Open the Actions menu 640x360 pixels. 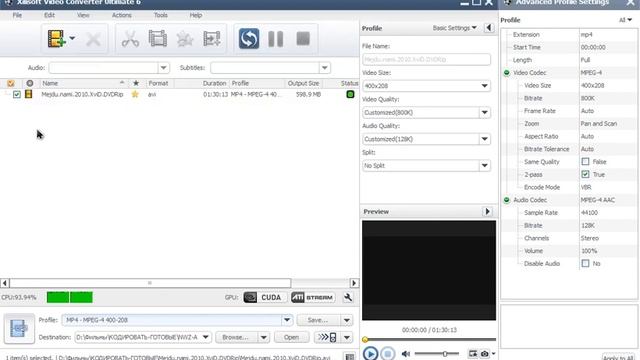coord(122,15)
